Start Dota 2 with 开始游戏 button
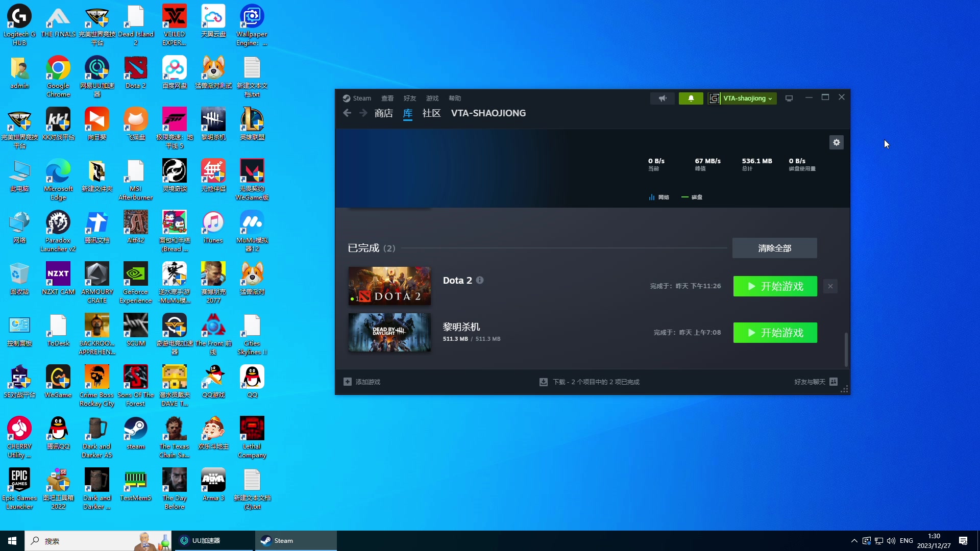This screenshot has width=980, height=551. 775,286
